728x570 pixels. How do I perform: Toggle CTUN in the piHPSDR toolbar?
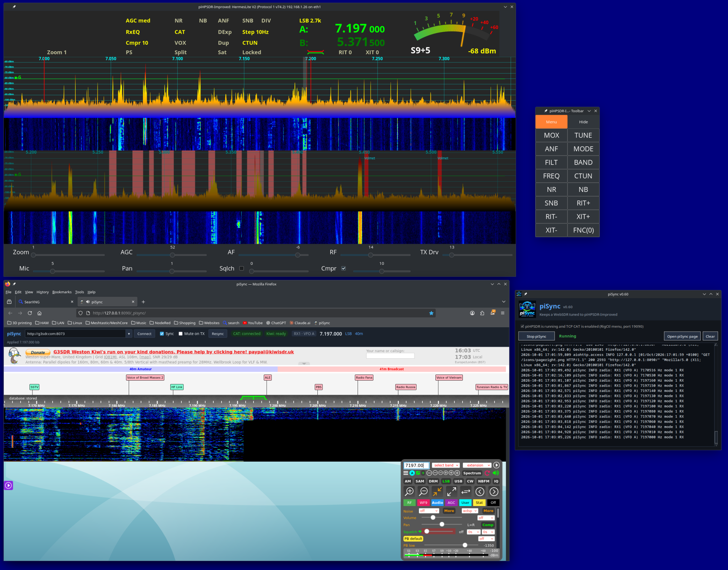[583, 176]
